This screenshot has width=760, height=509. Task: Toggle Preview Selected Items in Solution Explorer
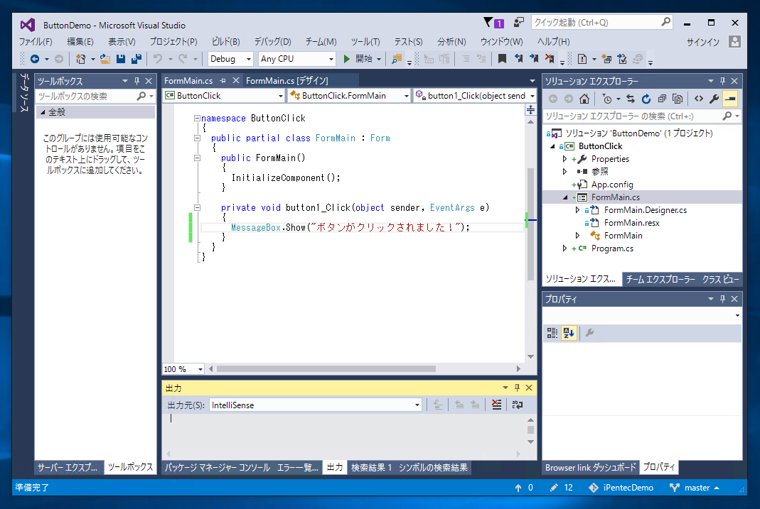[x=730, y=99]
